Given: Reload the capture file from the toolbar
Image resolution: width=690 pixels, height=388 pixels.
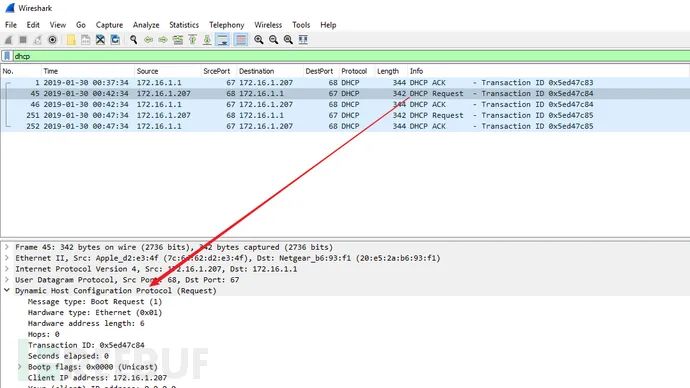Looking at the screenshot, I should coord(115,40).
